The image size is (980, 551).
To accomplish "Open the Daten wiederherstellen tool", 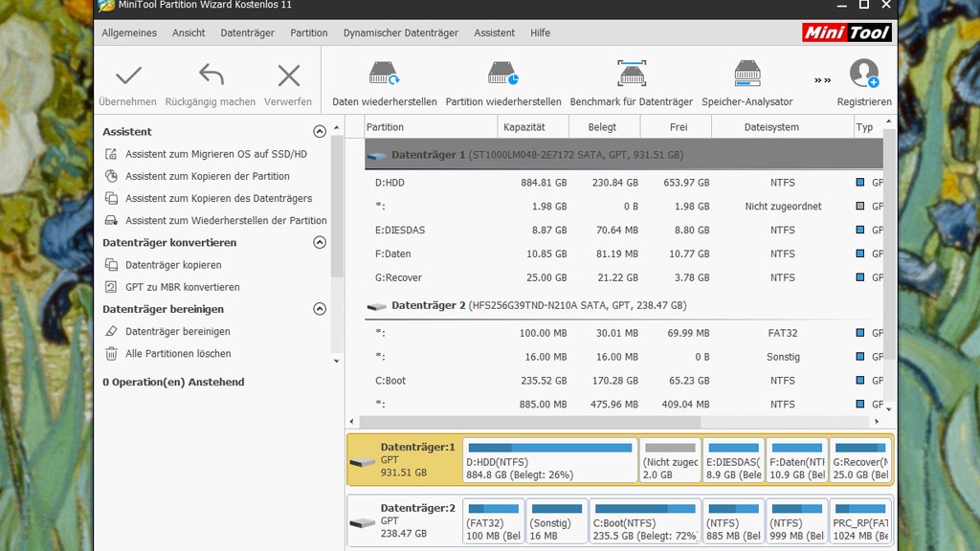I will 384,80.
